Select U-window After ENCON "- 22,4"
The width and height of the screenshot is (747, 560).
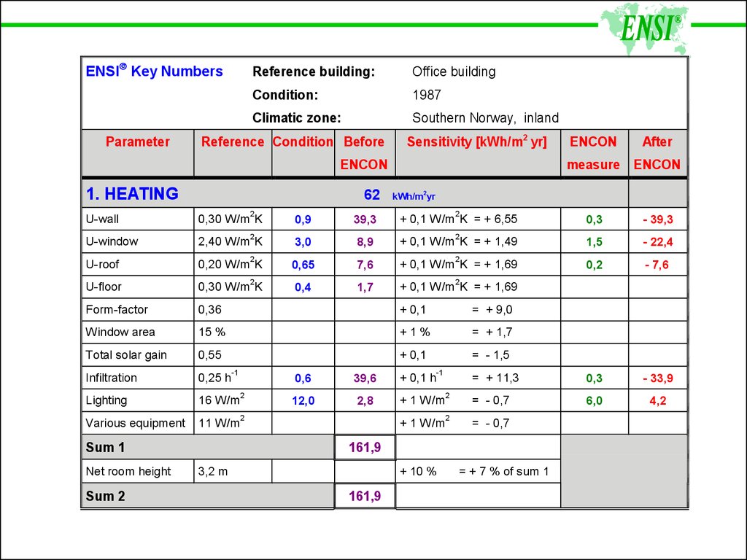pos(658,242)
